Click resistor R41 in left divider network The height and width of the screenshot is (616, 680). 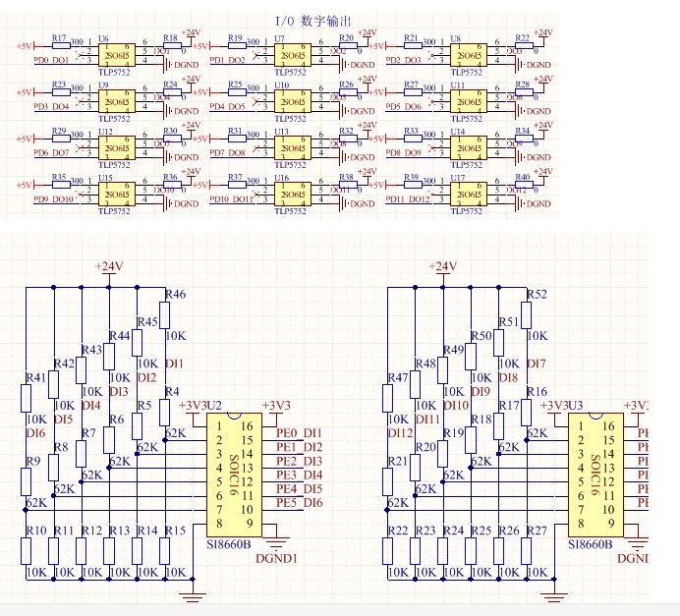26,396
